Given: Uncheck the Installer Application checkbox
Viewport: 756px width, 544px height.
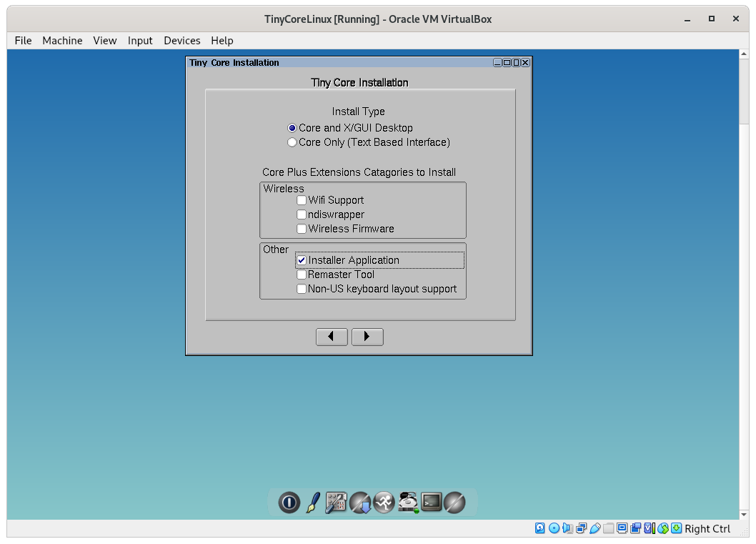Looking at the screenshot, I should 348,260.
